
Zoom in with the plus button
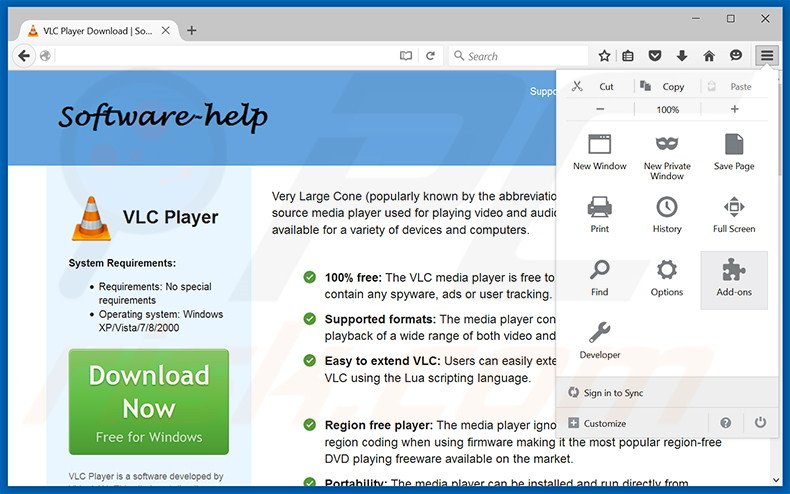(x=734, y=109)
